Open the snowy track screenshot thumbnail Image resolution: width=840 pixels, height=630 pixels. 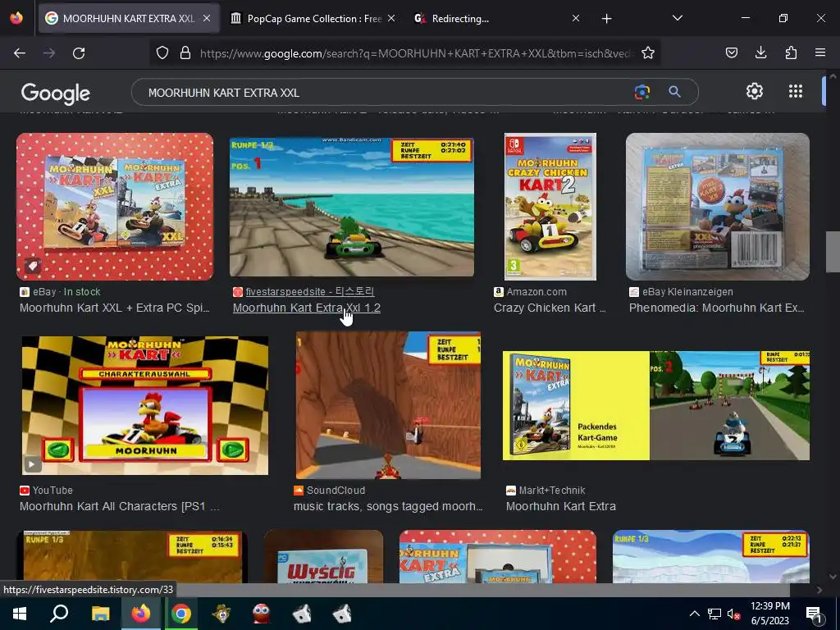[x=711, y=556]
